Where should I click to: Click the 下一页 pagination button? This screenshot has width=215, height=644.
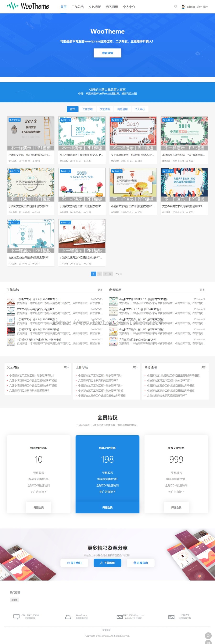pos(108,274)
